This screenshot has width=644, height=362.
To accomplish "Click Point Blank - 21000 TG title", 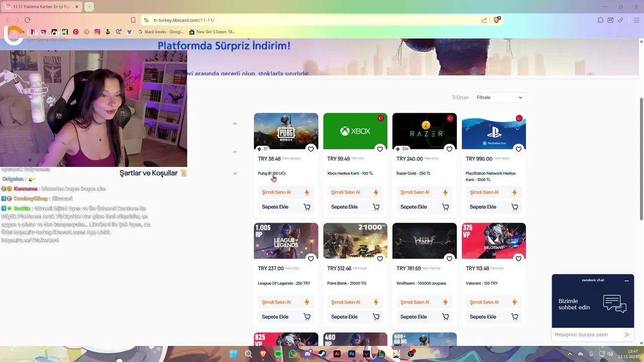I will click(347, 283).
